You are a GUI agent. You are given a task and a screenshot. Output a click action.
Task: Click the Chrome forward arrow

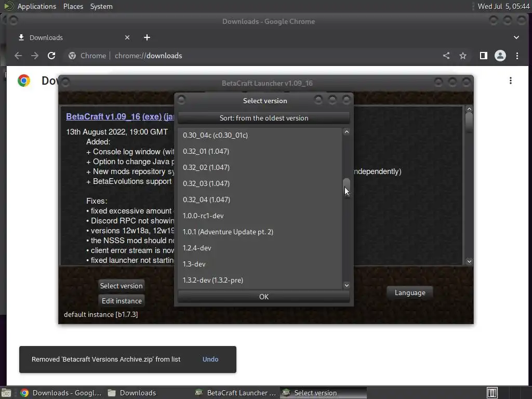pos(35,56)
